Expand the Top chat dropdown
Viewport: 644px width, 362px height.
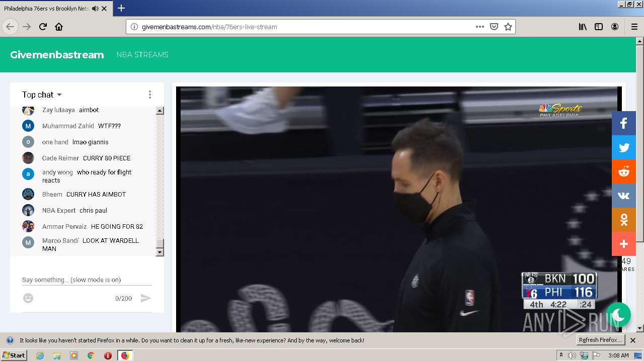coord(42,95)
